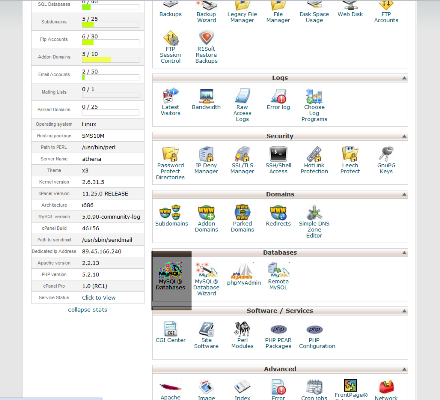Open MySQL Databases
440x400 pixels.
tap(172, 276)
